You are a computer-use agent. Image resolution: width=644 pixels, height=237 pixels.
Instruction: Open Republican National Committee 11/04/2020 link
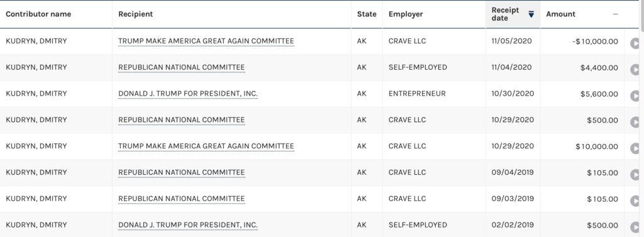[x=182, y=67]
